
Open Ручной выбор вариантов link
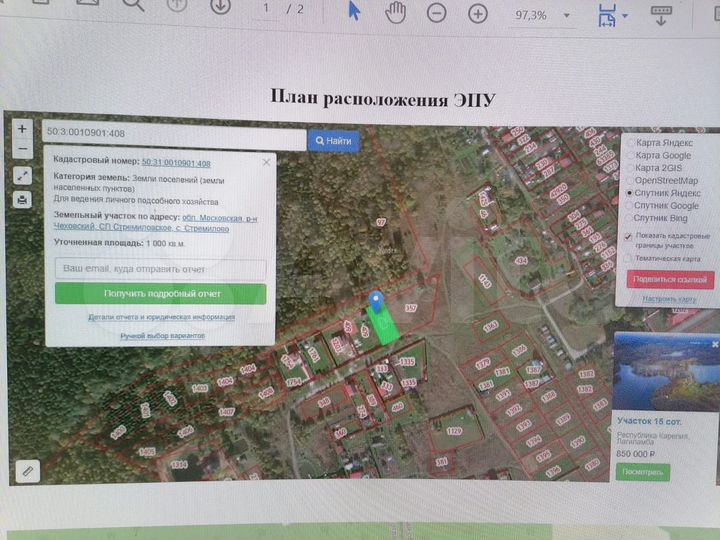coord(163,336)
